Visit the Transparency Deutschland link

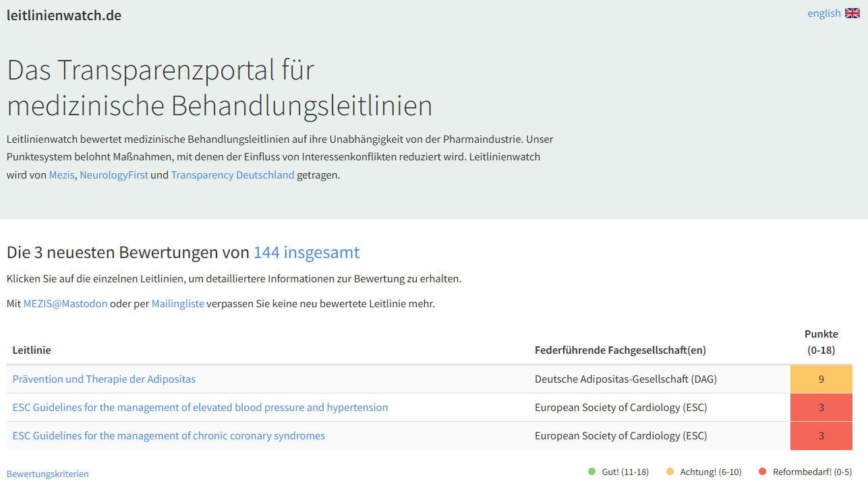click(x=233, y=175)
